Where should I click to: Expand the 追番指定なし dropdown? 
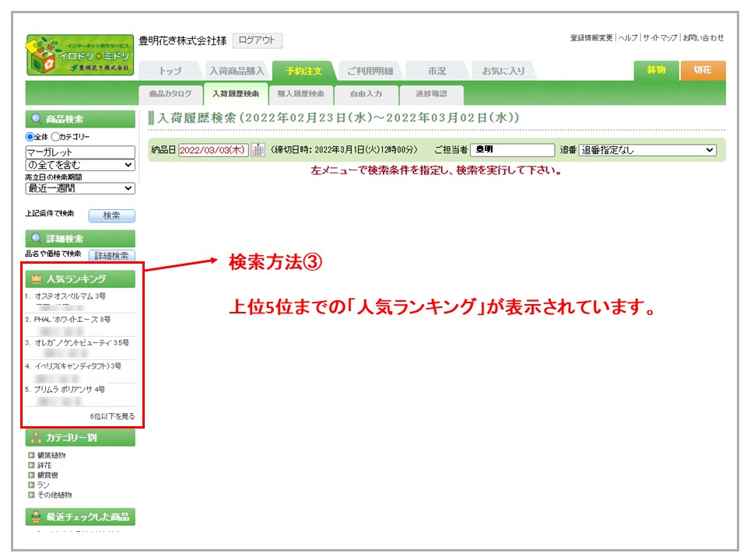647,150
